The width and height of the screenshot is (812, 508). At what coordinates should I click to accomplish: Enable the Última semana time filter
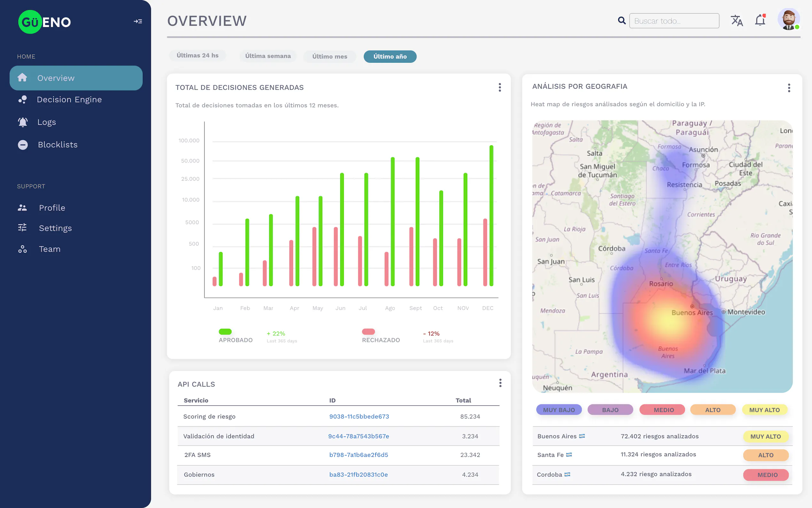[268, 56]
